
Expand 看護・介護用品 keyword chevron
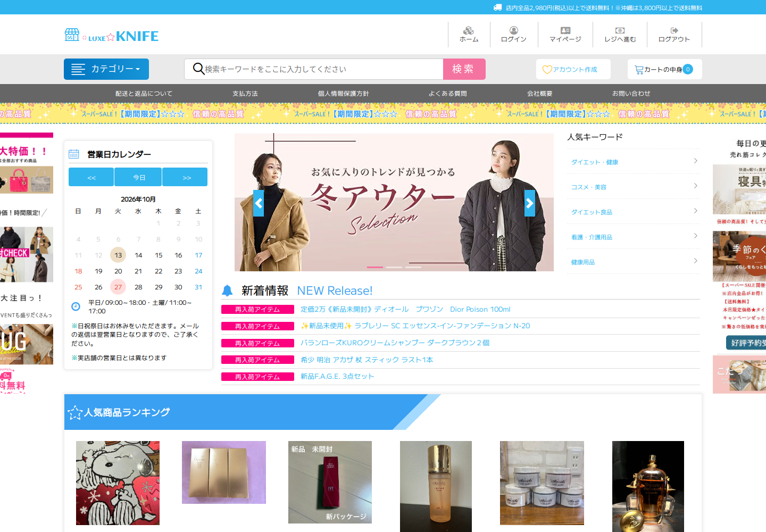(x=696, y=236)
